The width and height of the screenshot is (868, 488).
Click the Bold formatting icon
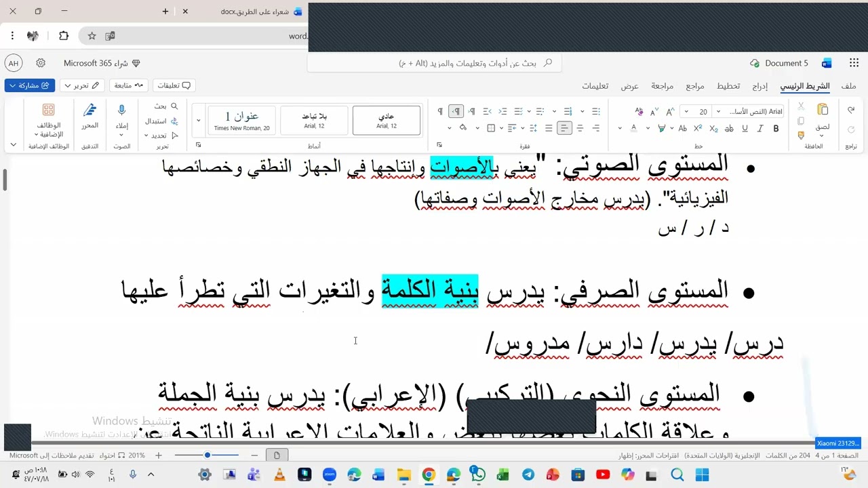pyautogui.click(x=776, y=128)
